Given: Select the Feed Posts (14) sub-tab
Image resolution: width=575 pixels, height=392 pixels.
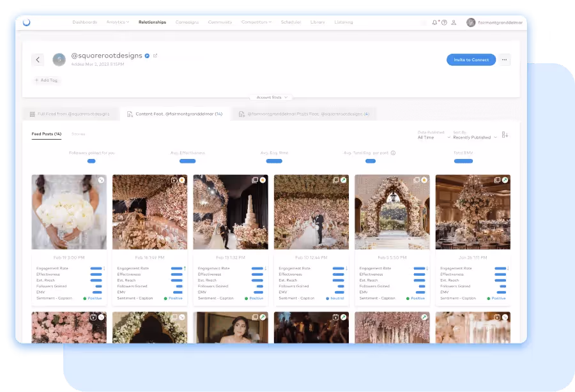Looking at the screenshot, I should coord(46,134).
